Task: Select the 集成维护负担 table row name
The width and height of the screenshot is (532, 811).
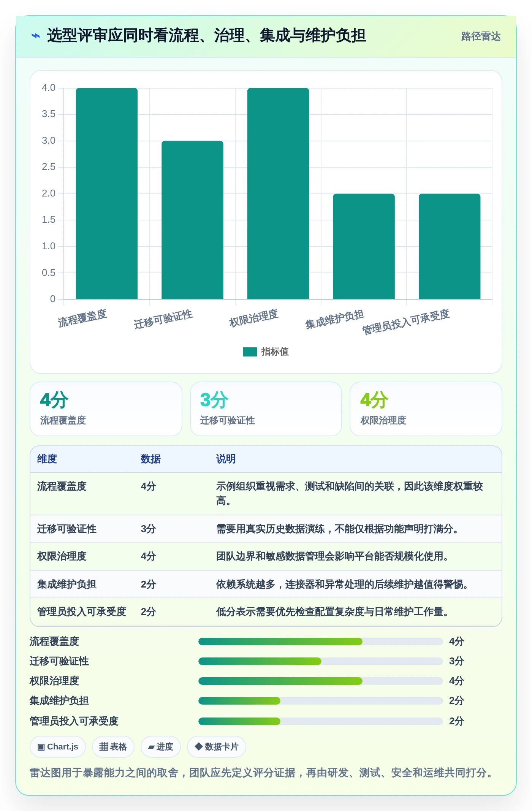Action: (67, 584)
